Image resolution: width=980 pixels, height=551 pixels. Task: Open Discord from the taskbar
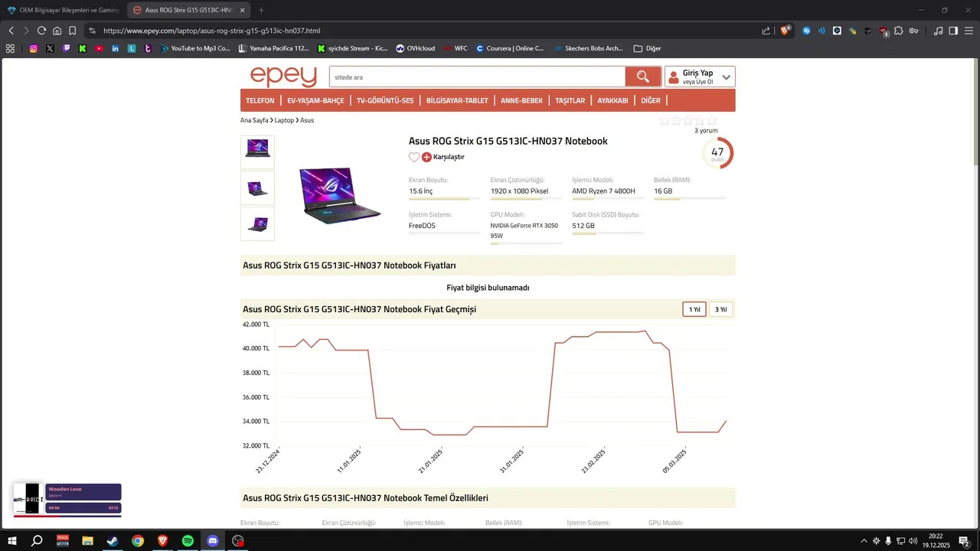tap(213, 541)
